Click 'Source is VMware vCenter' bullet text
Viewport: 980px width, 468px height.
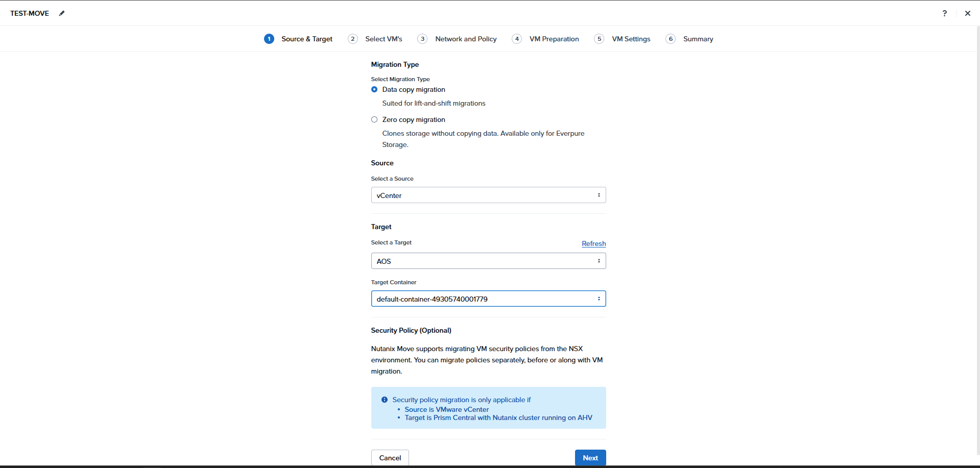447,409
